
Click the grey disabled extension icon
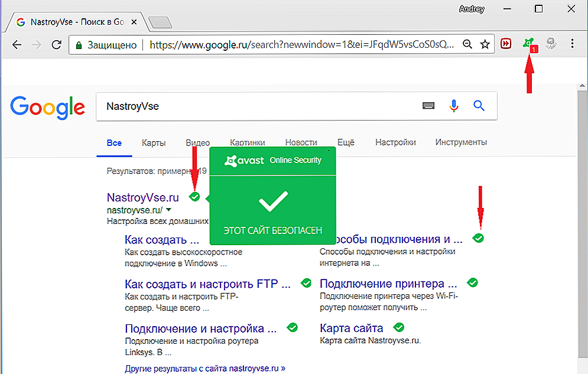[551, 44]
